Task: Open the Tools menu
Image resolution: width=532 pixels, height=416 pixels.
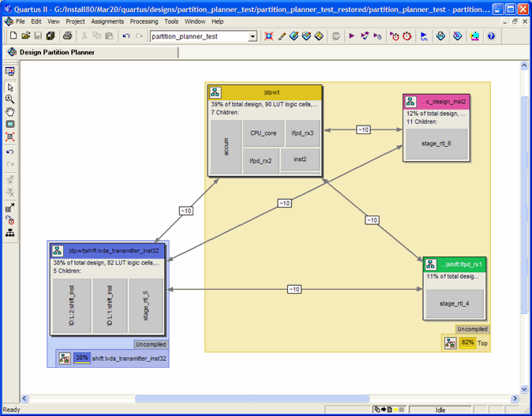Action: 171,21
